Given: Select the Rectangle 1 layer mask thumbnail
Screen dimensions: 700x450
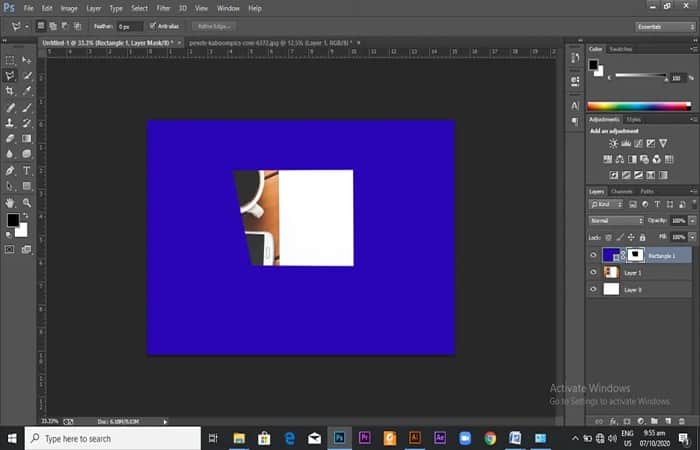Looking at the screenshot, I should (635, 255).
